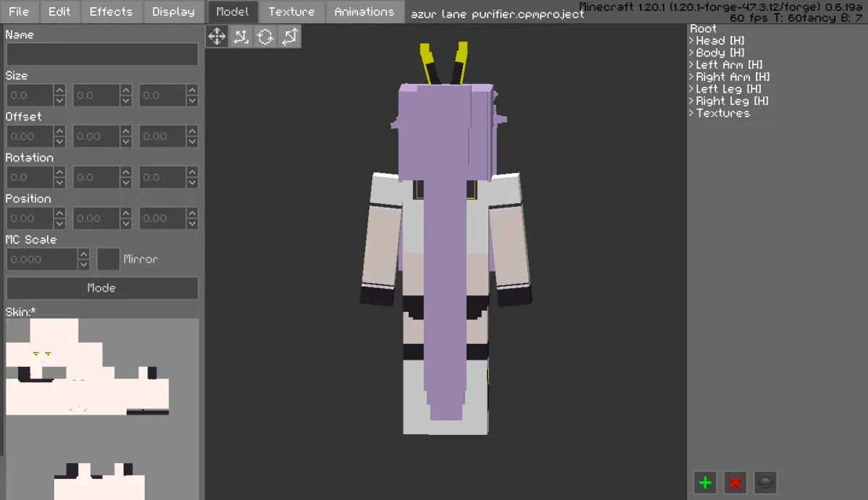Expand the Left Arm [H] tree node arrow
This screenshot has height=500, width=868.
tap(692, 65)
